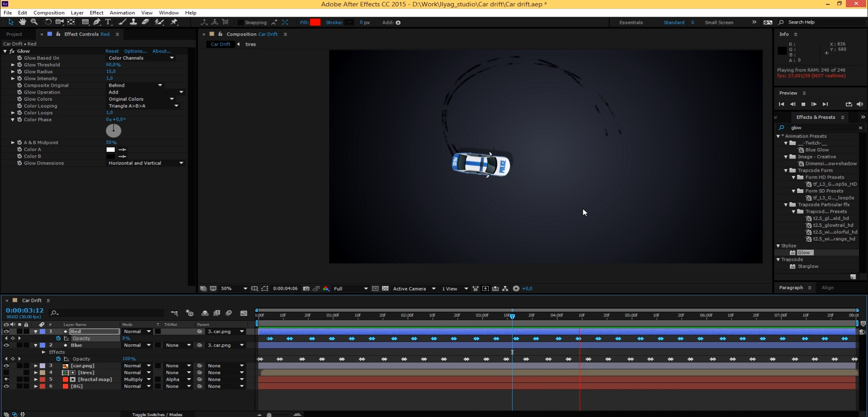Expand the fractal map layer
The image size is (868, 417).
(36, 380)
